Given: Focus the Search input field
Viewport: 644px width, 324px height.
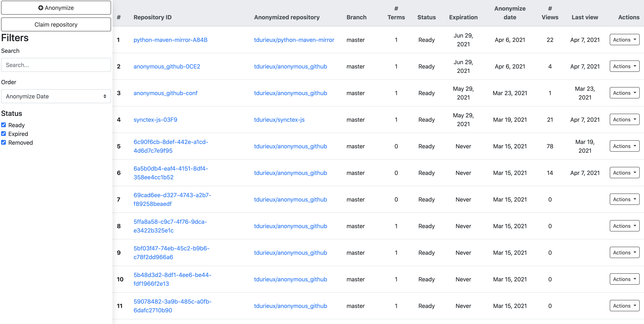Looking at the screenshot, I should [56, 65].
